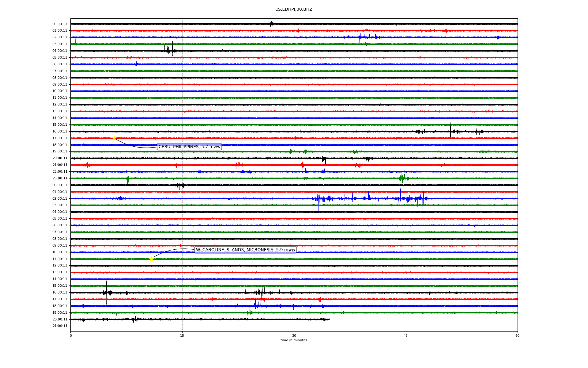Image resolution: width=588 pixels, height=368 pixels.
Task: Click the first 00:00:11 trace label at top
Action: [x=60, y=24]
